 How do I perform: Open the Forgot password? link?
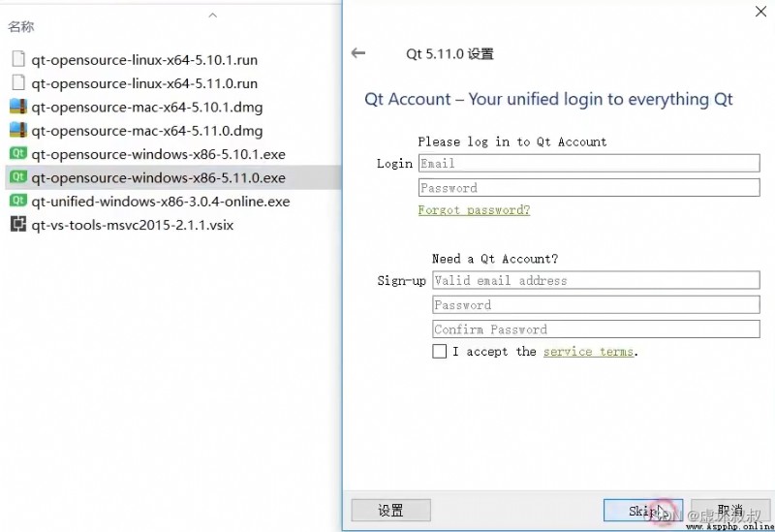click(x=474, y=210)
